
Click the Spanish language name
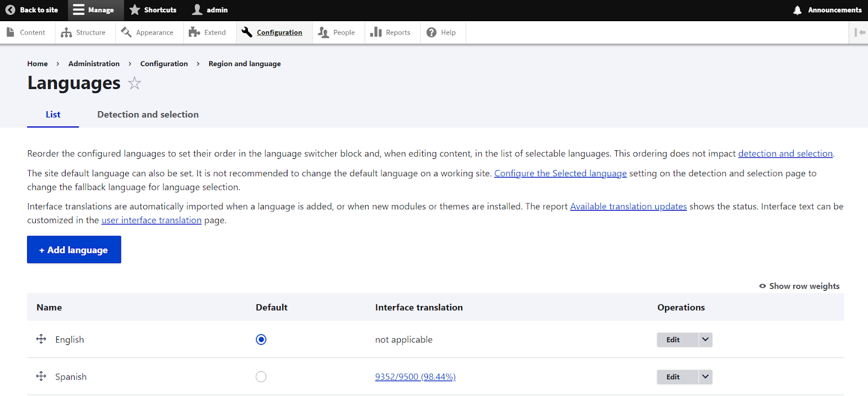pyautogui.click(x=71, y=376)
